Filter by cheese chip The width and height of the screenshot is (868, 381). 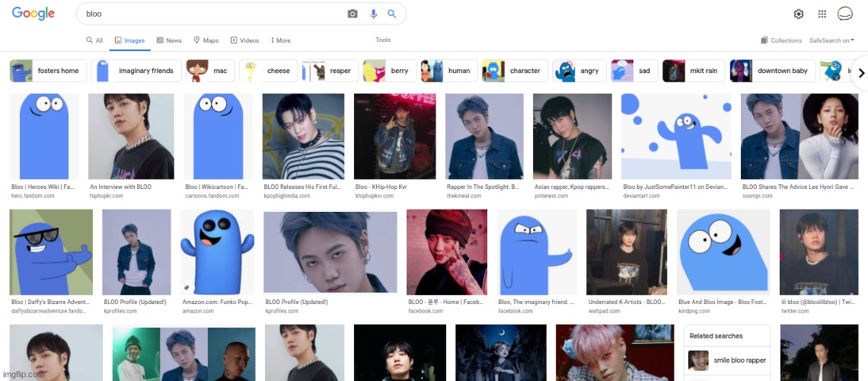[x=269, y=71]
